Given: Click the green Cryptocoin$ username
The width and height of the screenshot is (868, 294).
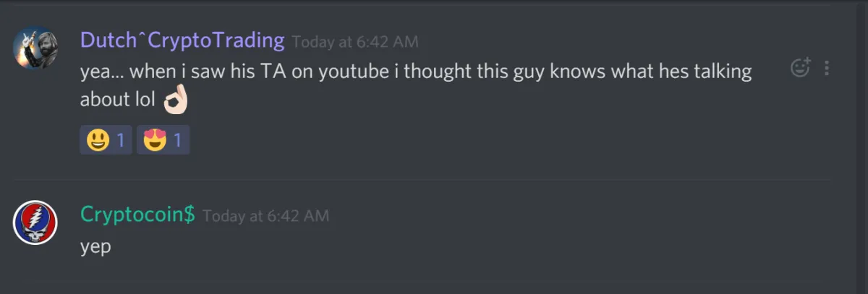Looking at the screenshot, I should tap(137, 215).
